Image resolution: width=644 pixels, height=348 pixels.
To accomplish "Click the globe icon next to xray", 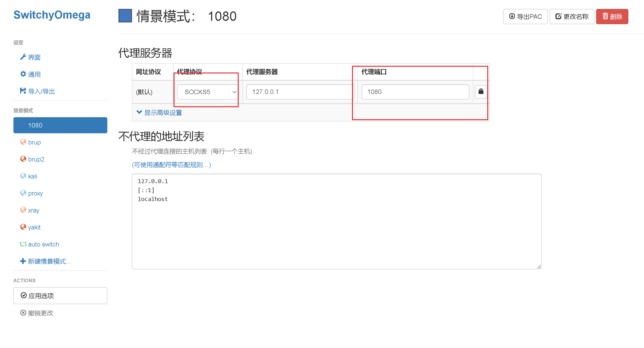I will click(23, 210).
